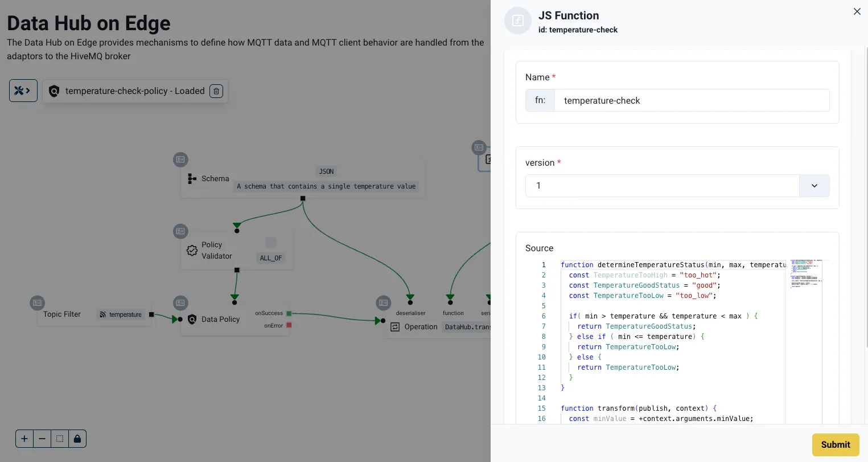This screenshot has width=868, height=462.
Task: Click the ALL_OF validator strategy label
Action: (x=271, y=258)
